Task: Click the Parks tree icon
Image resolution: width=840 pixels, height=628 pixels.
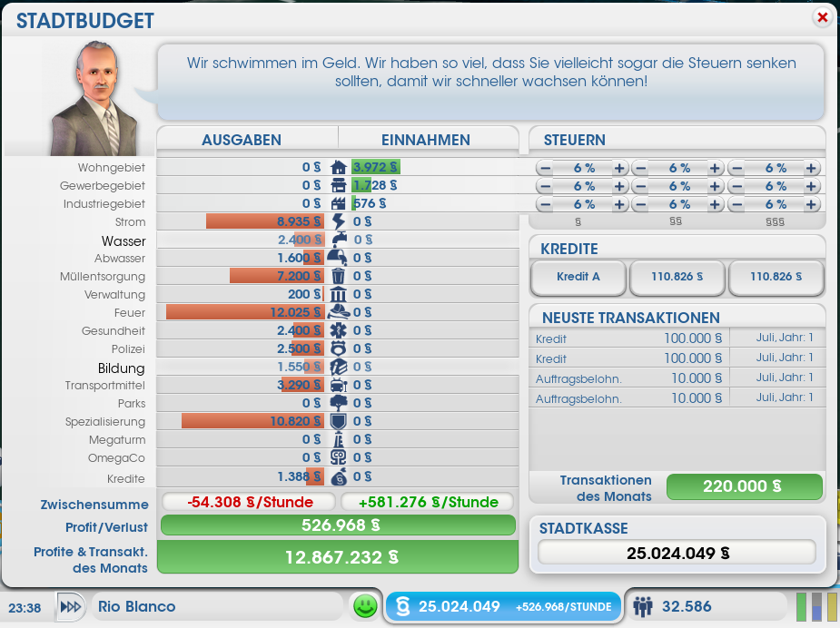Action: [338, 403]
